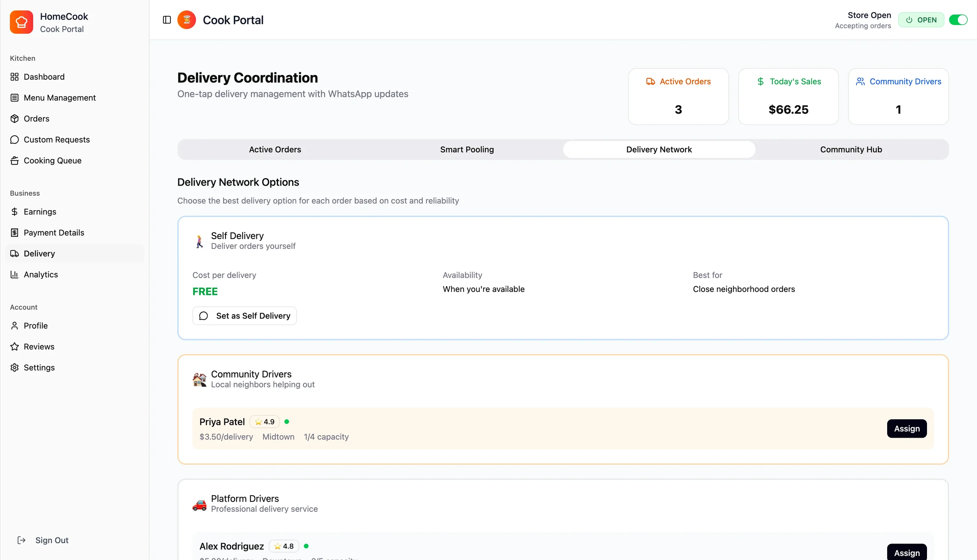This screenshot has height=560, width=977.
Task: Switch off the Store Open toggle
Action: (x=958, y=20)
